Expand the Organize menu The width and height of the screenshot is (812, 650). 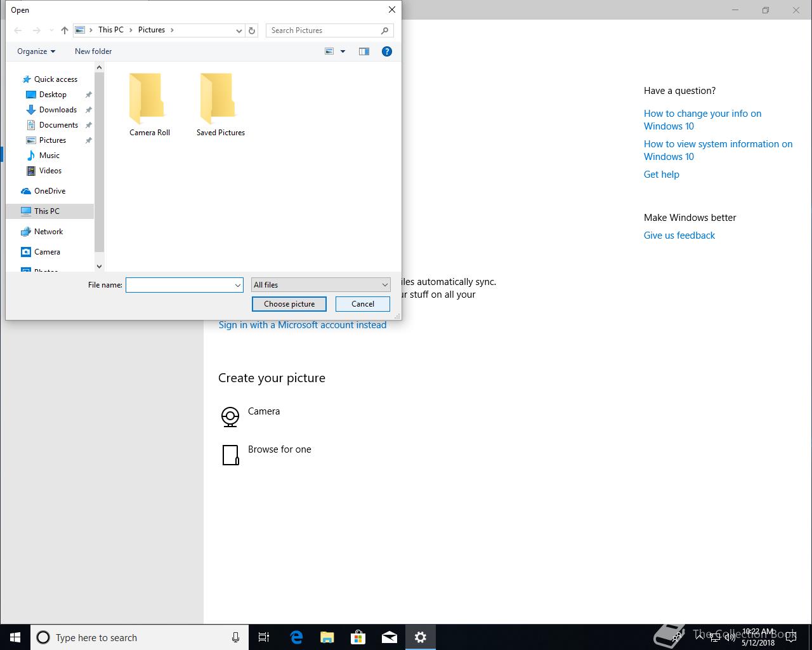point(36,51)
